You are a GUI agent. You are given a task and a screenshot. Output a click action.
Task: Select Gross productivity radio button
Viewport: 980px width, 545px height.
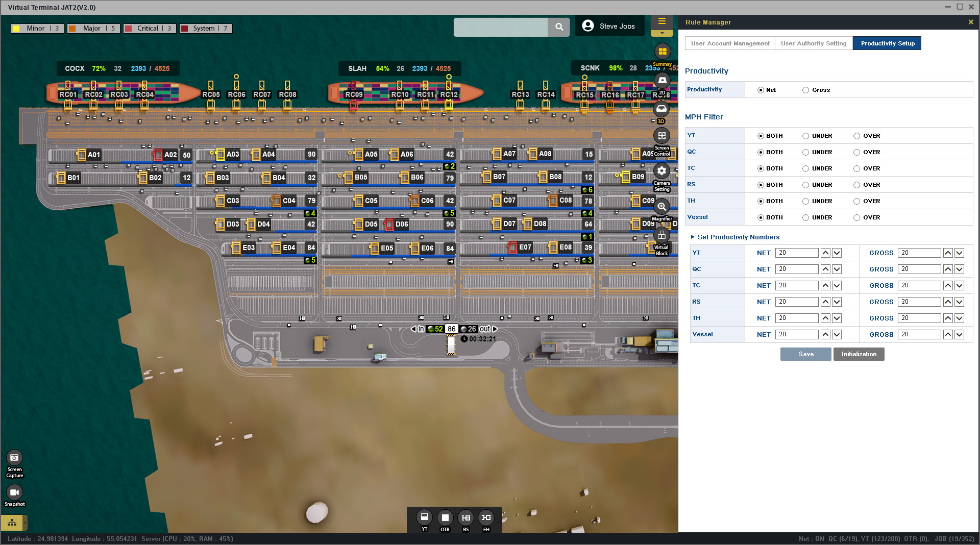[x=805, y=90]
